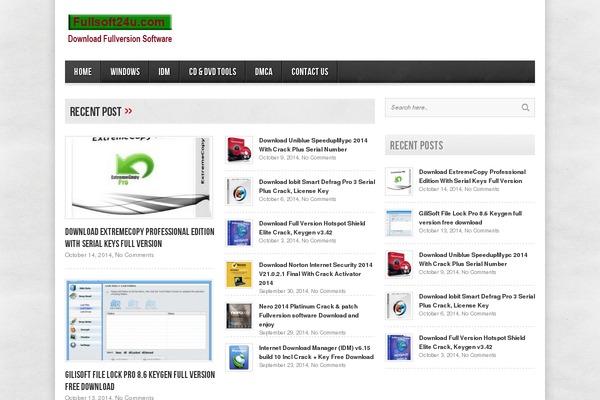Image resolution: width=600 pixels, height=400 pixels.
Task: Click No Comments under Norton post
Action: (328, 291)
